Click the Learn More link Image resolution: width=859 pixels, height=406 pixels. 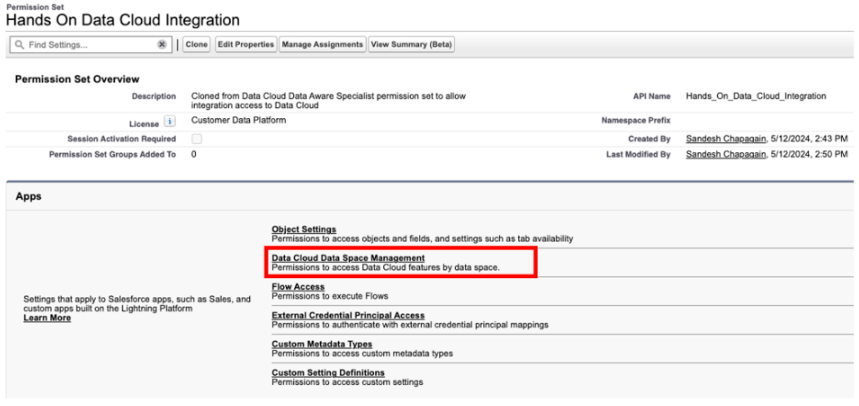tap(47, 318)
